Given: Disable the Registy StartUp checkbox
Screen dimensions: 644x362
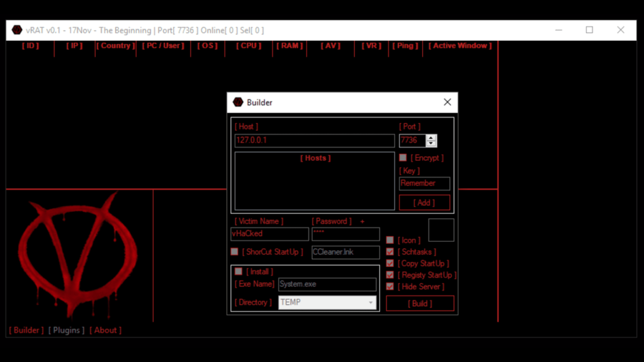Looking at the screenshot, I should coord(390,275).
